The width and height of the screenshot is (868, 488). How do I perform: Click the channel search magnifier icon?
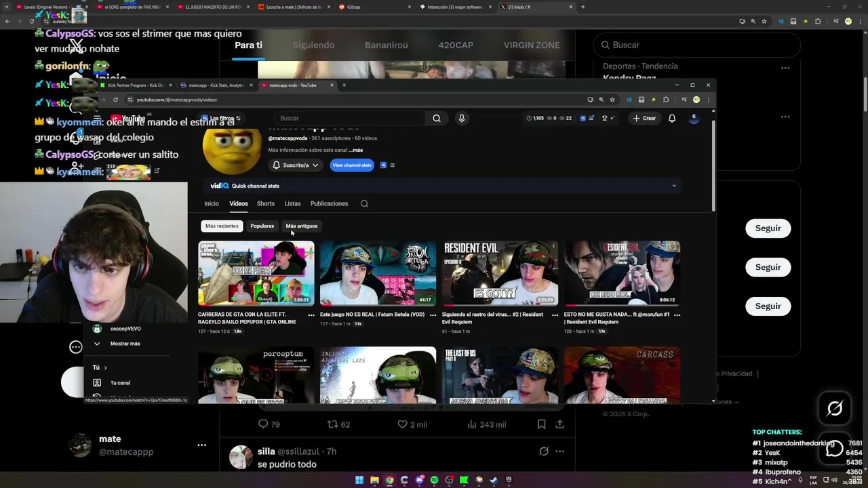[364, 203]
